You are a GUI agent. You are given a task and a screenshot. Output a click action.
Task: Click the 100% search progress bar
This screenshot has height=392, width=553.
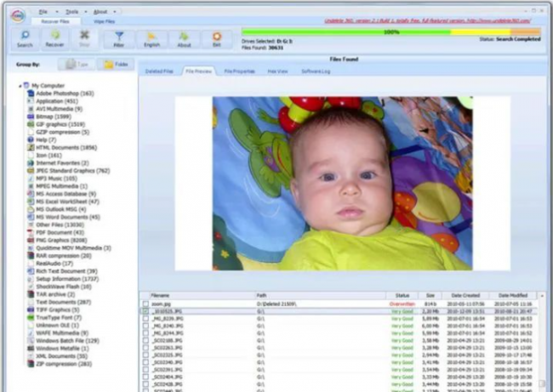pyautogui.click(x=391, y=31)
